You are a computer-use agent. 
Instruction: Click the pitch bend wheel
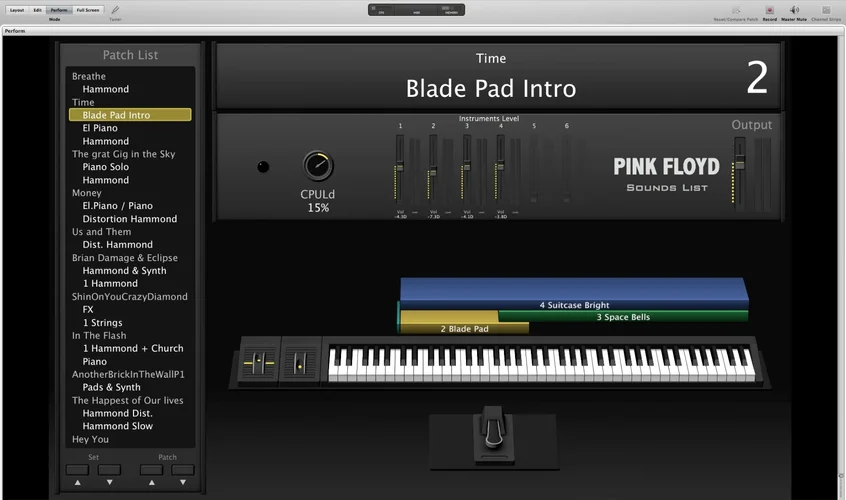point(259,363)
